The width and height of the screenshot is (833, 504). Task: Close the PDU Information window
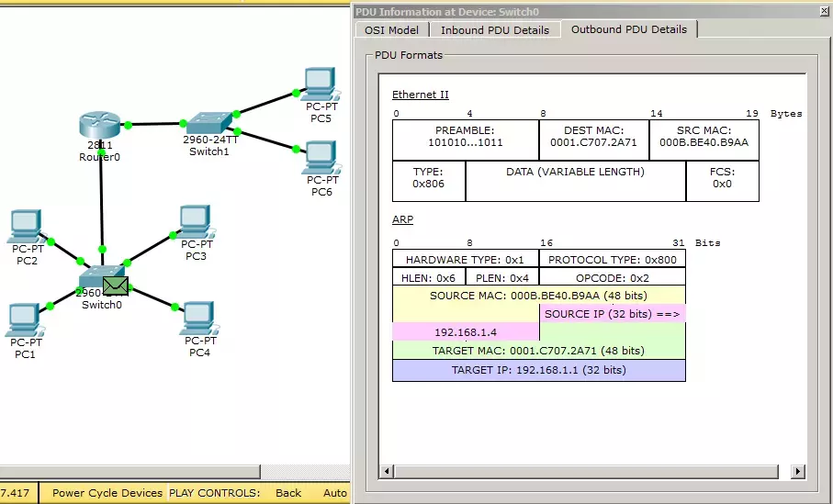[x=825, y=11]
